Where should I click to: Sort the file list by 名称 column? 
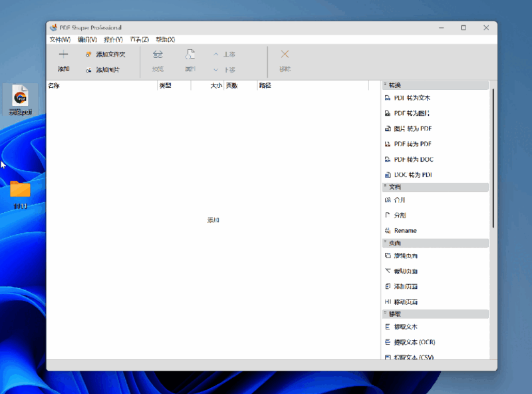coord(102,86)
